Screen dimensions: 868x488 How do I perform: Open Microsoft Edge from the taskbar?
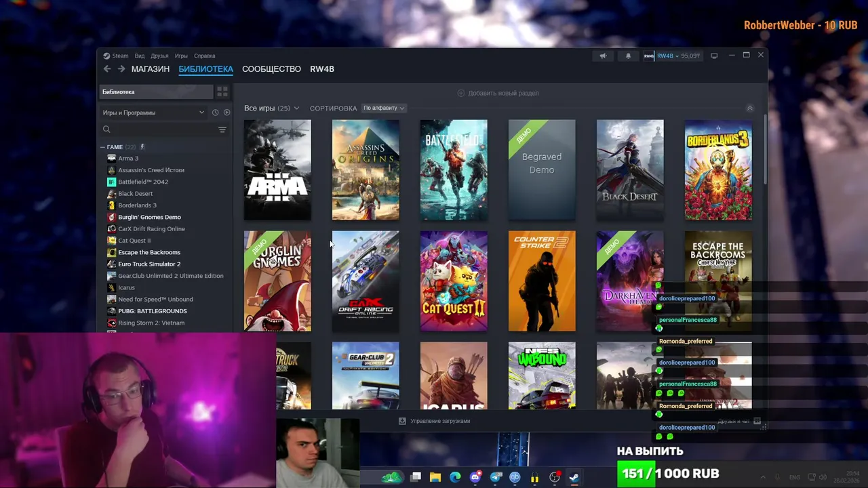455,477
